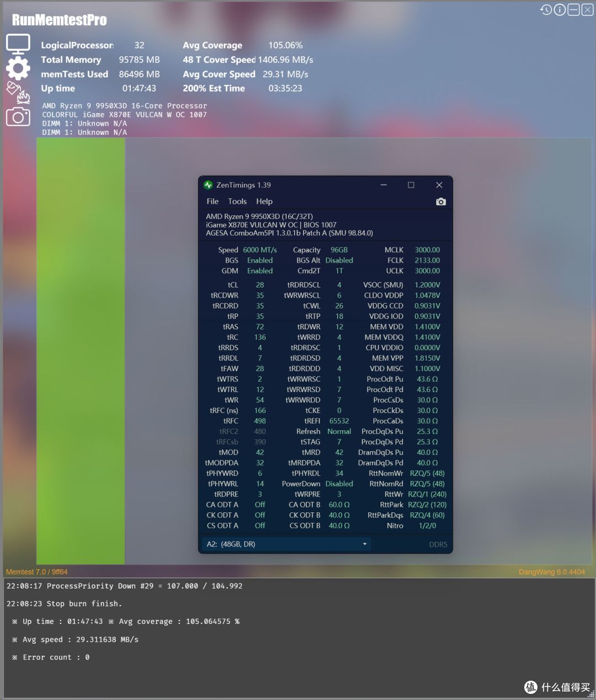Click the 'Avg speed : 29.311638 MB/s' log line
596x700 pixels.
75,640
